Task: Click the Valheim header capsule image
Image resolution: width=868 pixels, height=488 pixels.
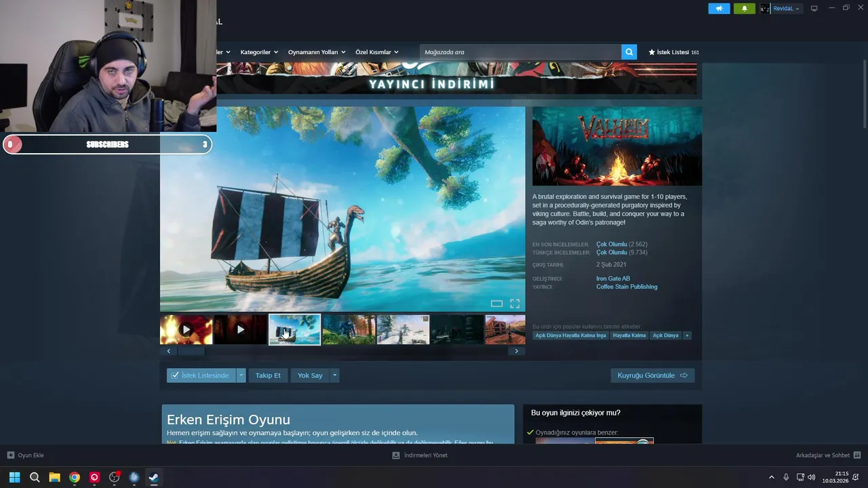Action: click(617, 146)
